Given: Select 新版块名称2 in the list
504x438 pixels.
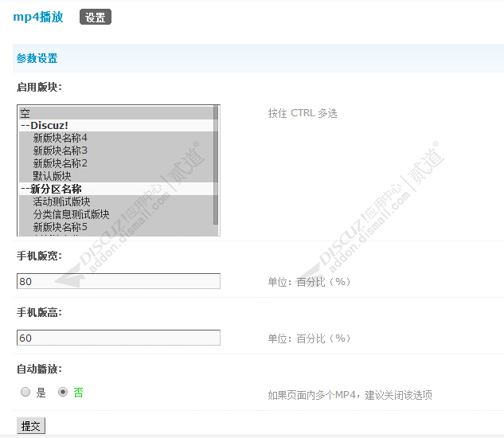Looking at the screenshot, I should 115,163.
